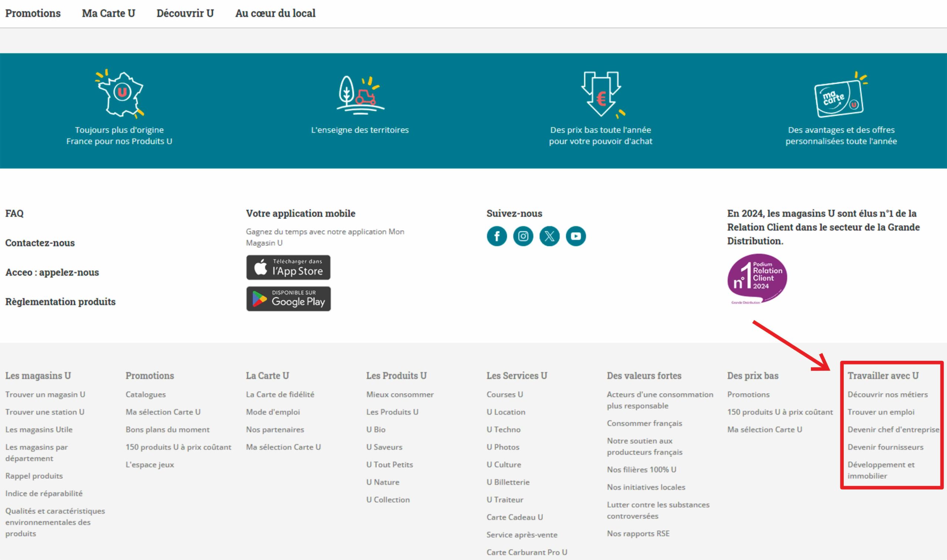Open the Au cœur du local menu
This screenshot has width=947, height=560.
click(x=275, y=13)
